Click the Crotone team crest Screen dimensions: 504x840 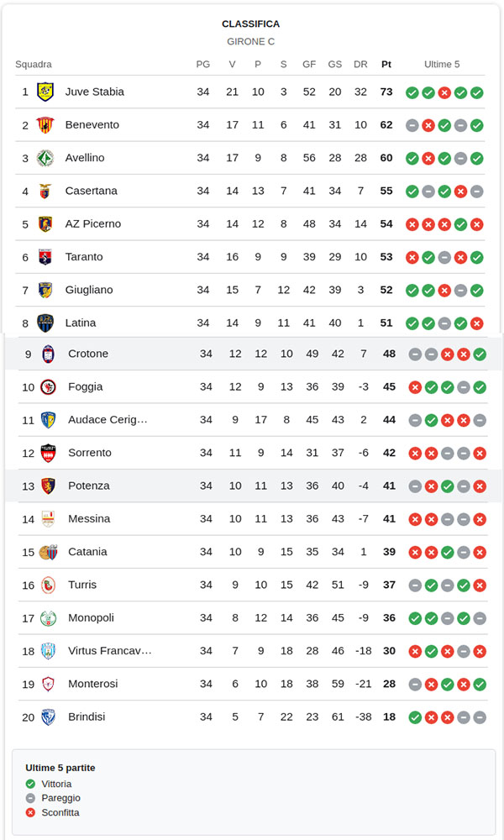(48, 354)
